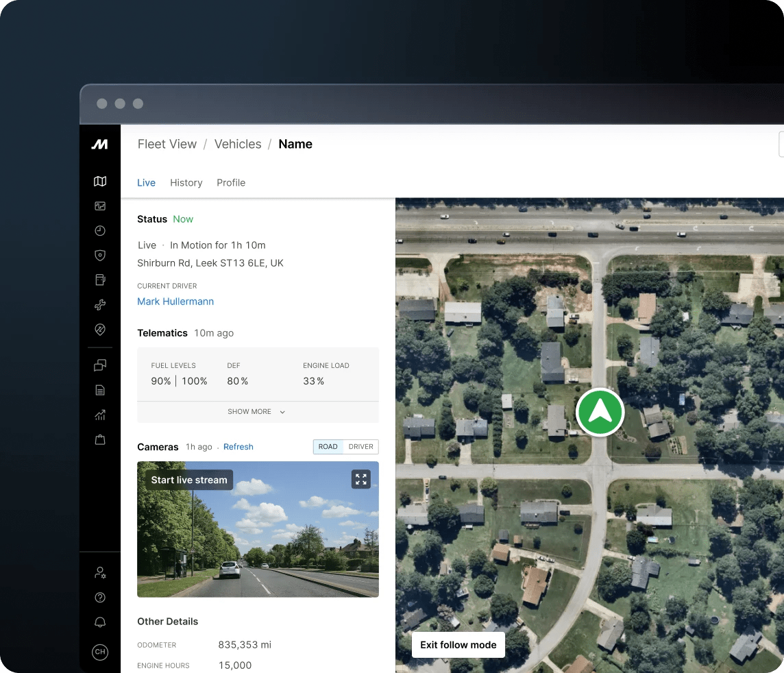Open the marketplace bag icon
The image size is (784, 673).
100,439
